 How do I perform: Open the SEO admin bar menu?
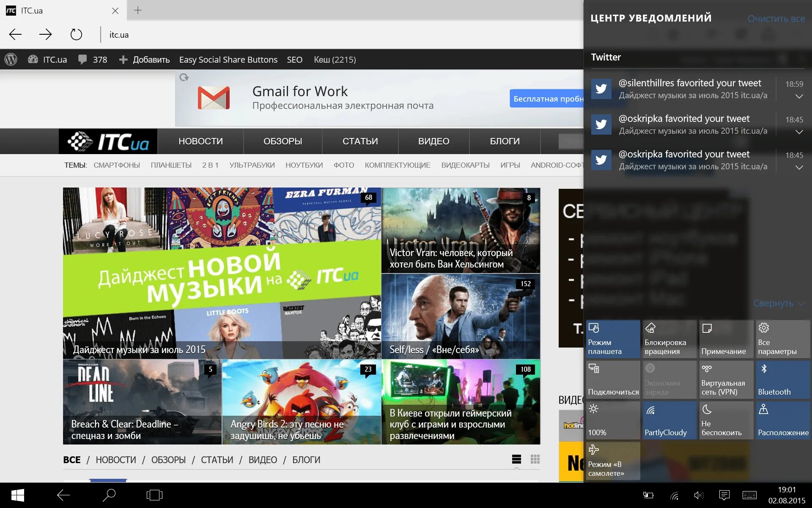[295, 59]
